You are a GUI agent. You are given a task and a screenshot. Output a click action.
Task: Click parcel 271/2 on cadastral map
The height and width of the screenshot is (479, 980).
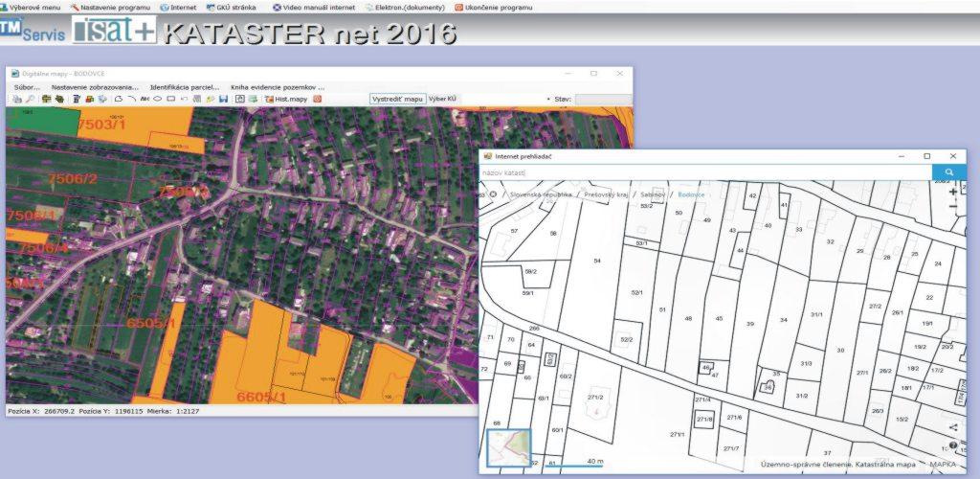pos(595,397)
